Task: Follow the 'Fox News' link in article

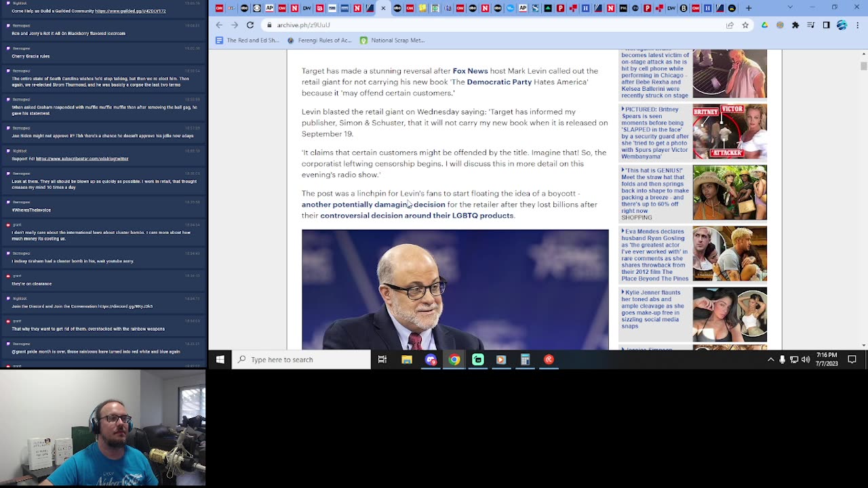Action: pyautogui.click(x=470, y=70)
